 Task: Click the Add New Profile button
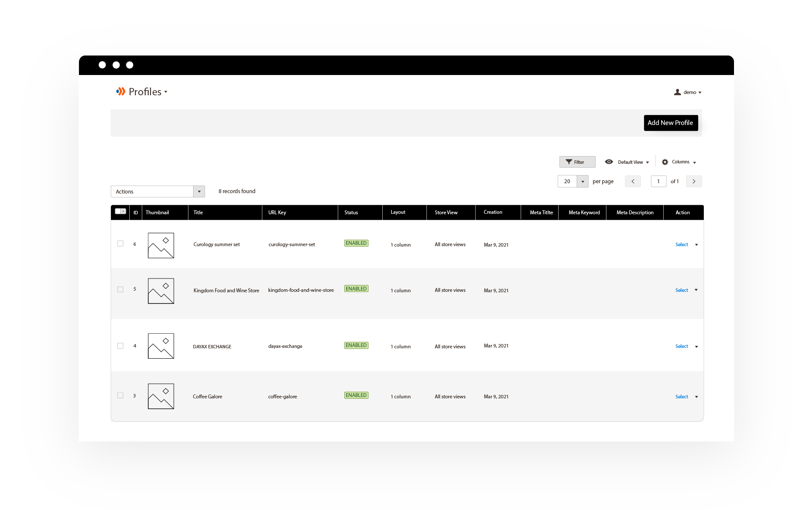tap(671, 123)
